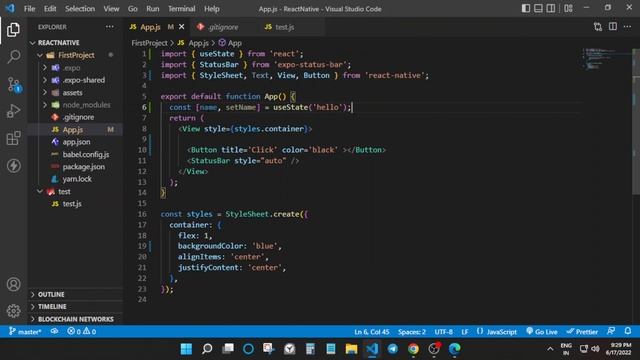Open Changes compare icon in editor toolbar
Viewport: 640px width, 360px height.
coord(598,27)
